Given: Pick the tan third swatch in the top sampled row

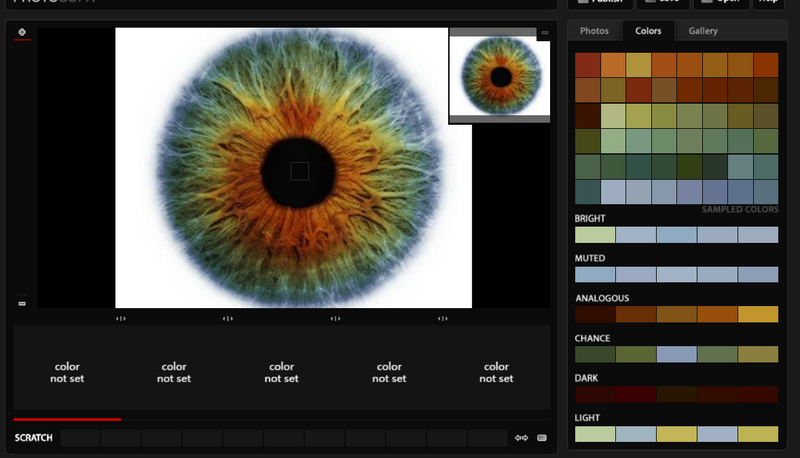Looking at the screenshot, I should 638,65.
